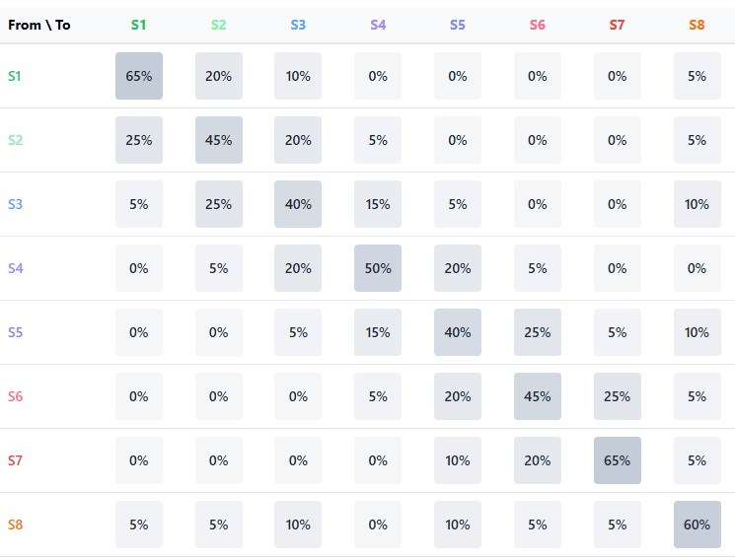Select the S3 row label

pos(15,204)
